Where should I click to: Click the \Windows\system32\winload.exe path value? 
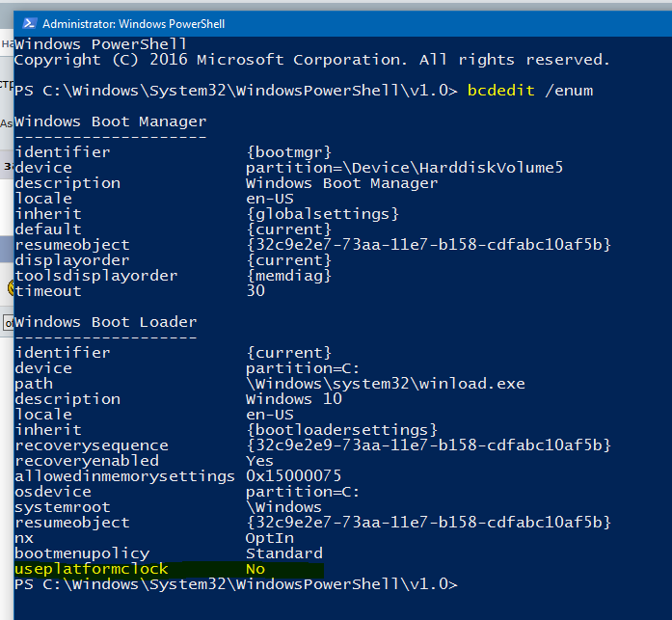coord(385,384)
